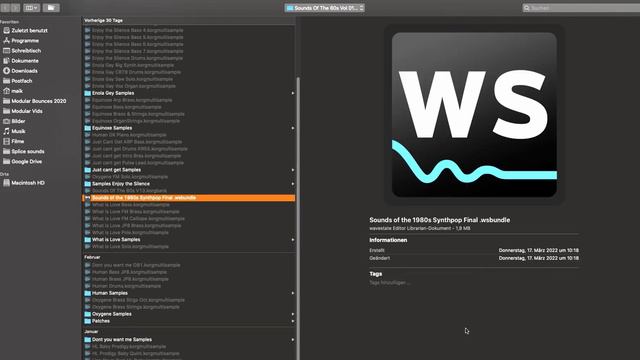
Task: Open Bilder in the sidebar
Action: [14, 121]
